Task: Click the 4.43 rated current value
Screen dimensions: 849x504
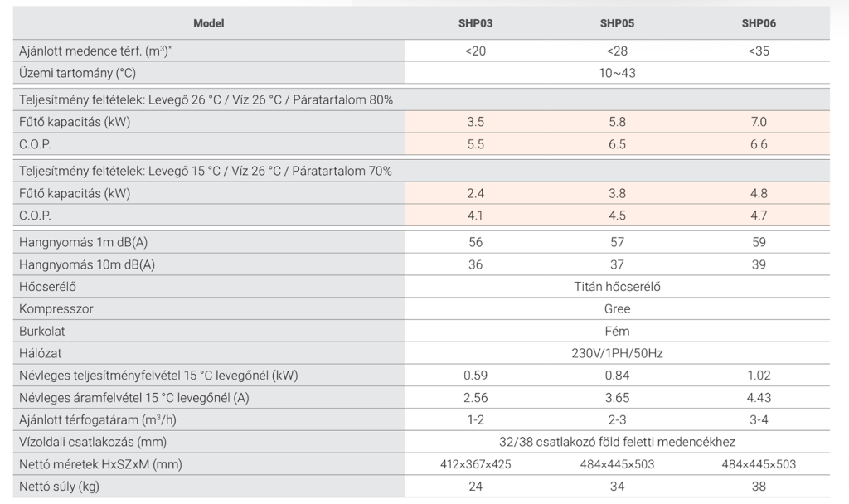Action: 758,397
